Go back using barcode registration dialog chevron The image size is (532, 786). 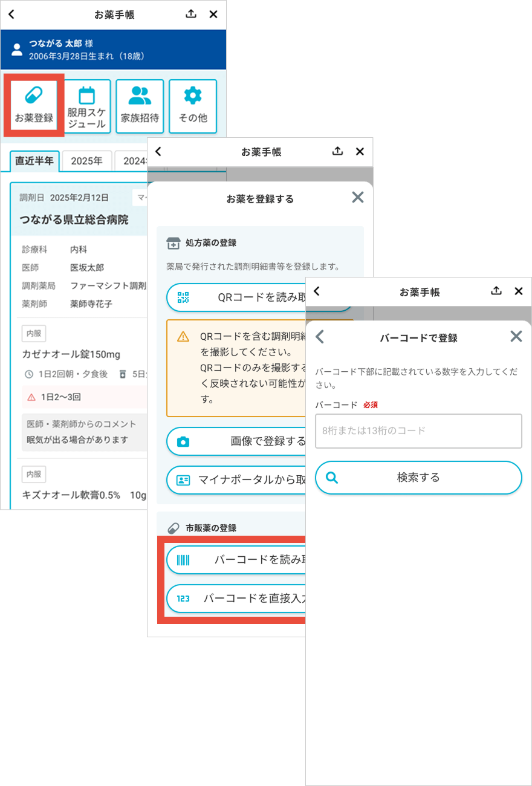pos(320,337)
